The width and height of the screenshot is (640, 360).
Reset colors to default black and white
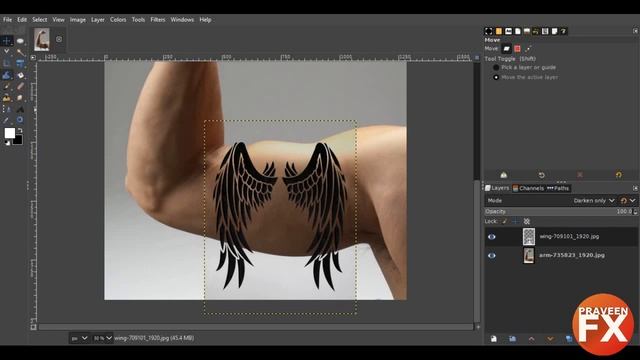[7, 143]
